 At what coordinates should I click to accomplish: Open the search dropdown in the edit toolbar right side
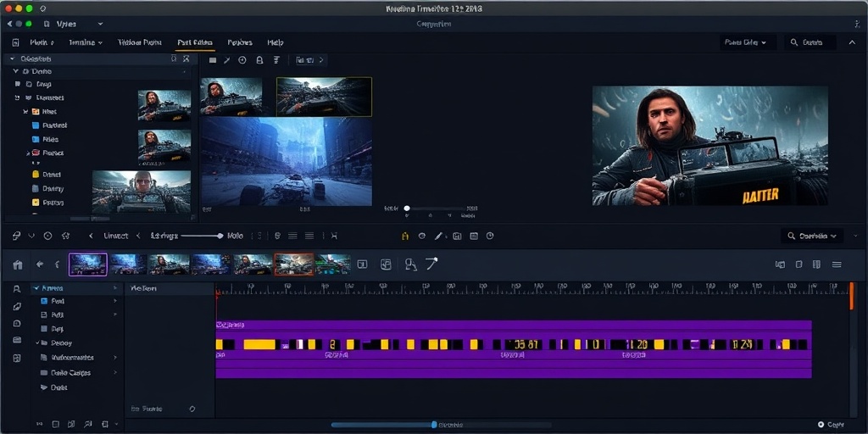[x=812, y=236]
